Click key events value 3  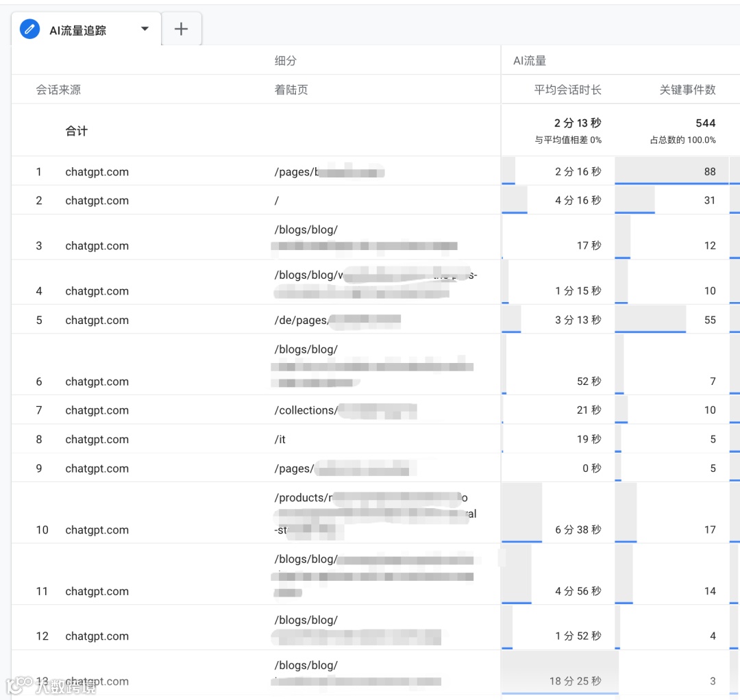713,681
